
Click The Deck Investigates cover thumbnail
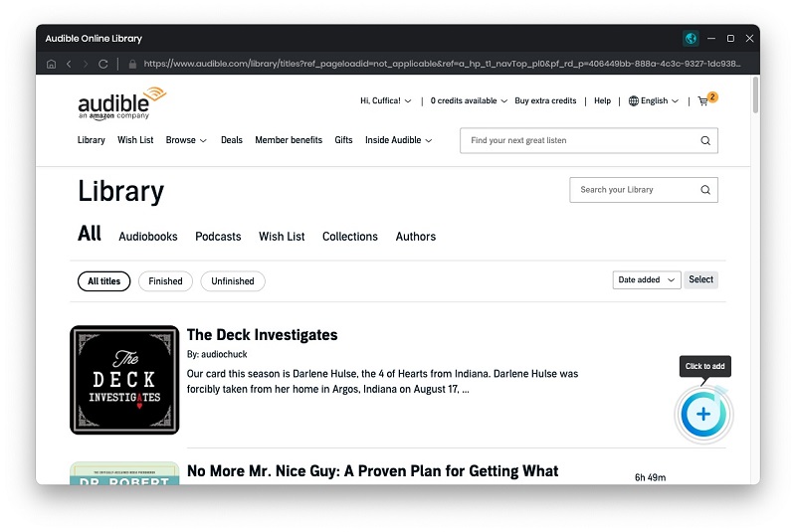[124, 380]
